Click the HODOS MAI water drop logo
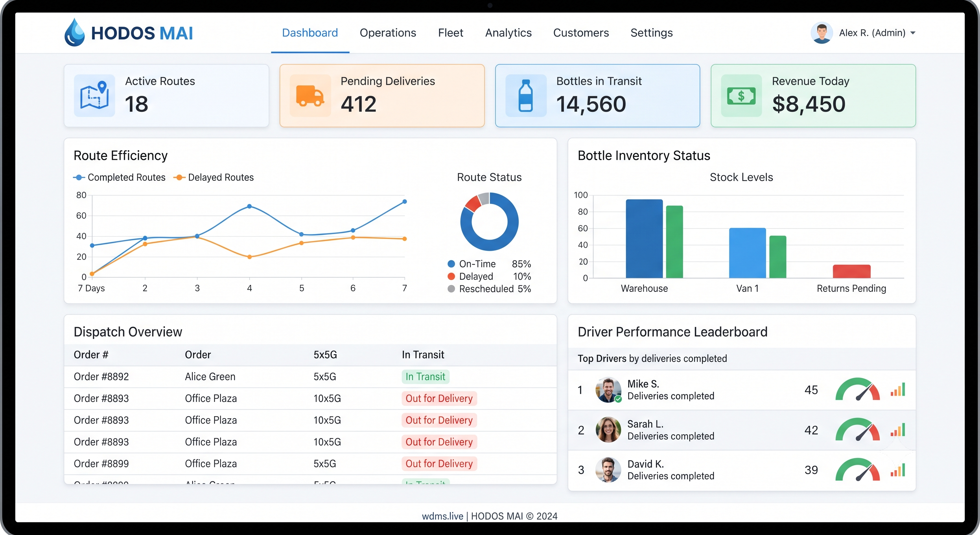 coord(74,33)
